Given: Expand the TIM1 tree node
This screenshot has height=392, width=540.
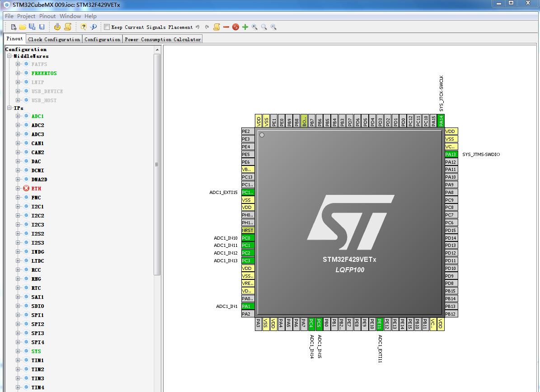Looking at the screenshot, I should tap(18, 360).
